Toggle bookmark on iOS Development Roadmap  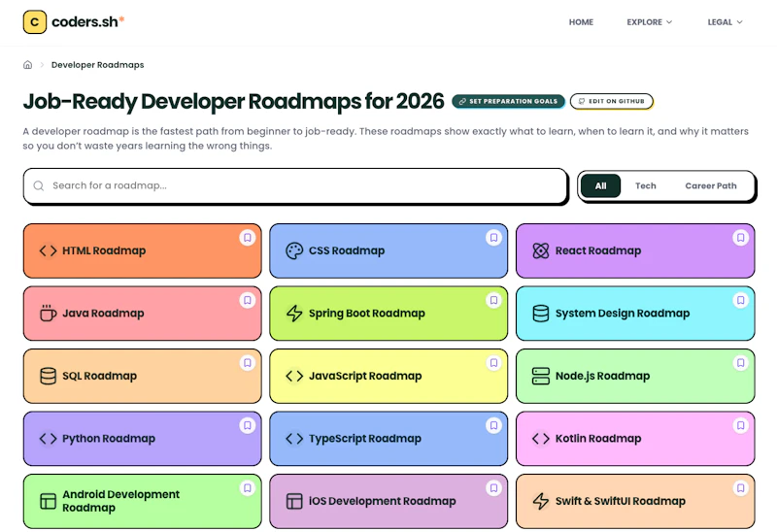click(493, 488)
